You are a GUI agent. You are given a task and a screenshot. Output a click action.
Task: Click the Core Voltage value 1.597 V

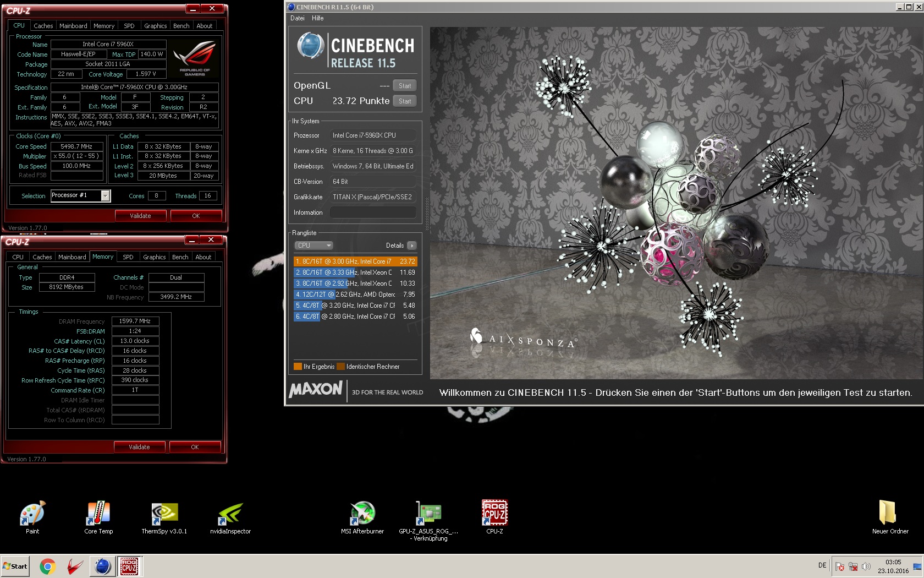click(x=146, y=74)
